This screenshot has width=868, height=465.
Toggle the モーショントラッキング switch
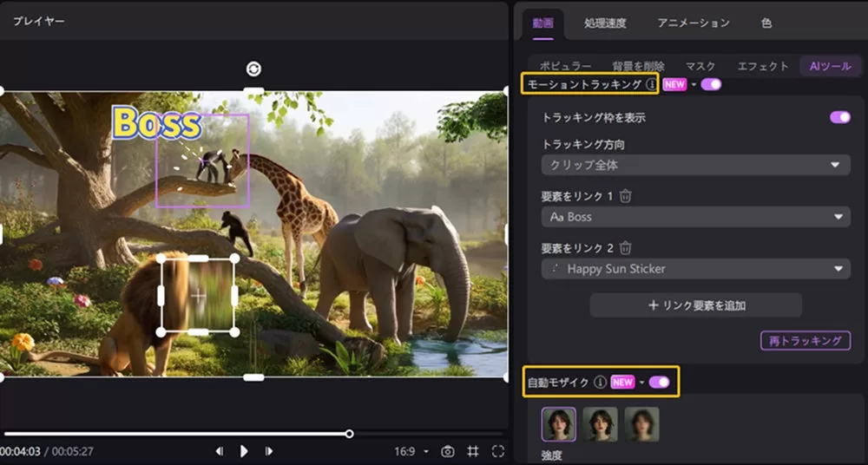pos(711,84)
